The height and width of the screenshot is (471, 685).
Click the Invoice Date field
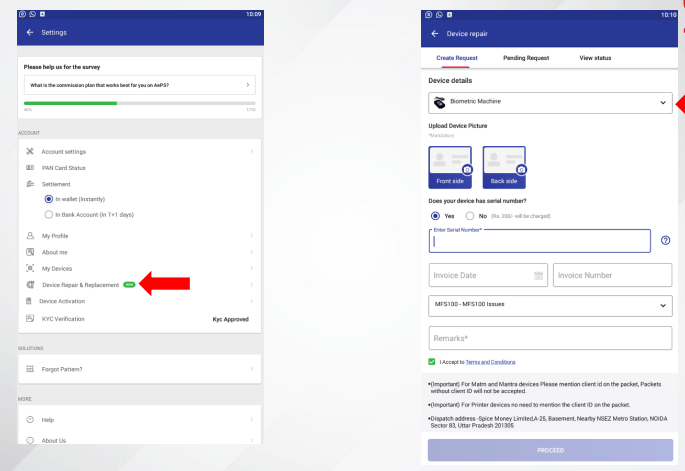click(488, 275)
